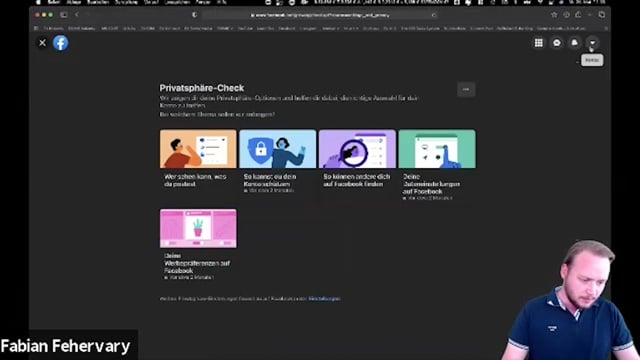Open the 'Wer sehen kann, was du postest' card

198,161
